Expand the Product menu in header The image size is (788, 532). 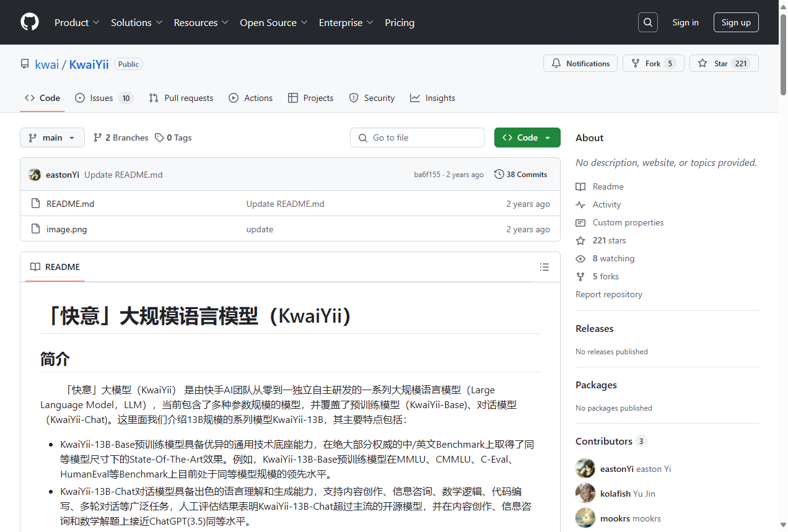coord(77,22)
